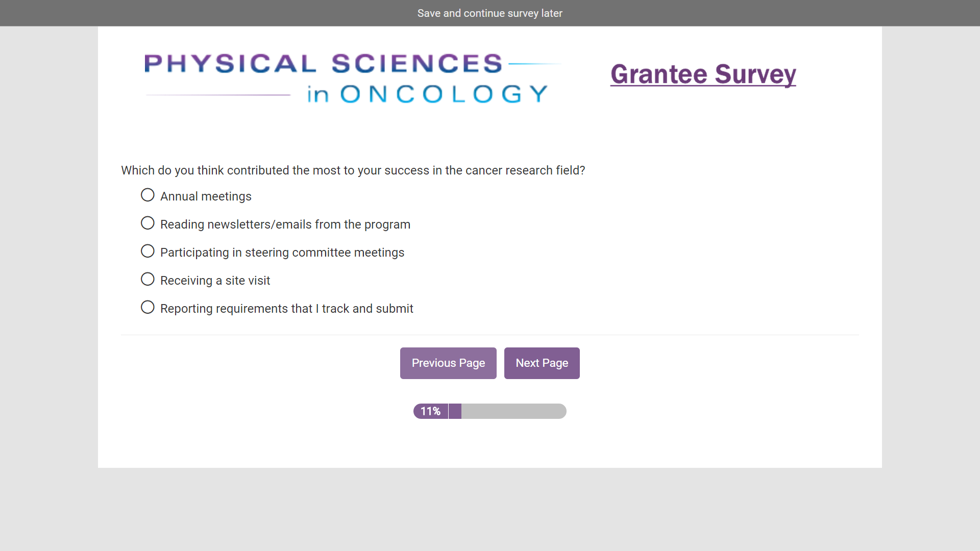Click the divider line above the page buttons
The width and height of the screenshot is (980, 551).
click(x=489, y=335)
